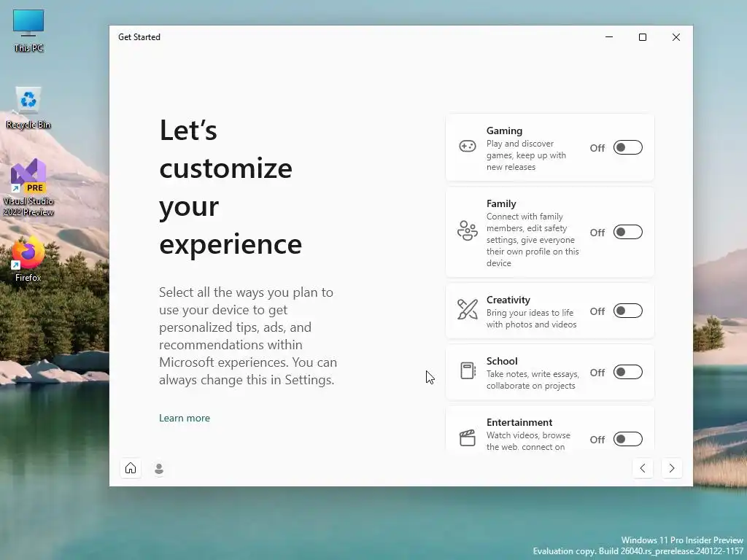Open the Learn more link
This screenshot has width=747, height=560.
[185, 418]
